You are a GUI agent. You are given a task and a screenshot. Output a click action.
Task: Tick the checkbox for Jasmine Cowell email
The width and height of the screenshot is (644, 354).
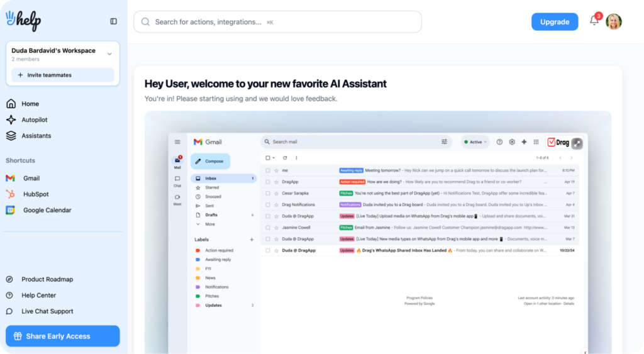268,228
